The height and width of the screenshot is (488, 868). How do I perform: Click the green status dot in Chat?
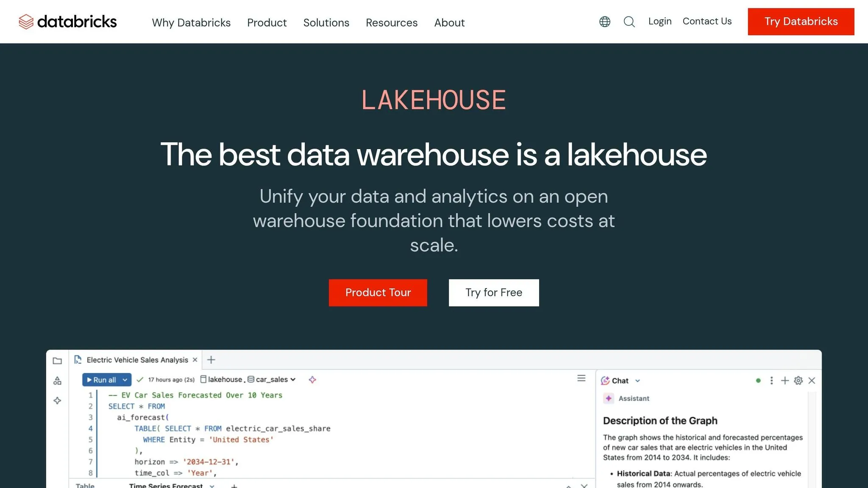[x=758, y=380]
